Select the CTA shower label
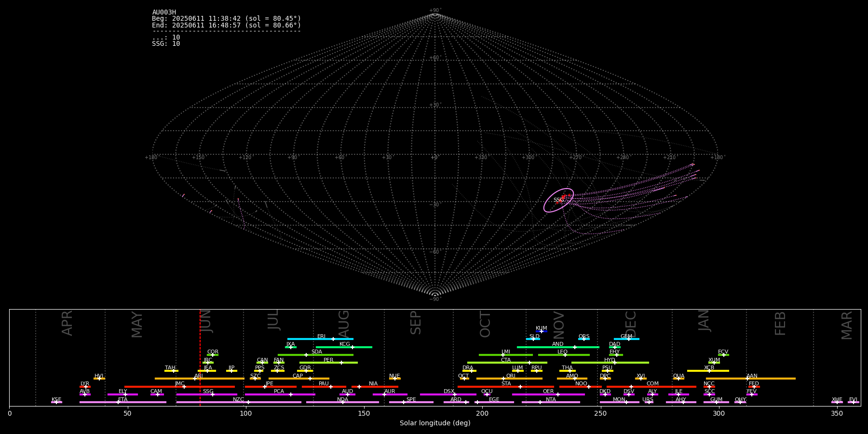Screen dimensions: 868x434 (505, 360)
